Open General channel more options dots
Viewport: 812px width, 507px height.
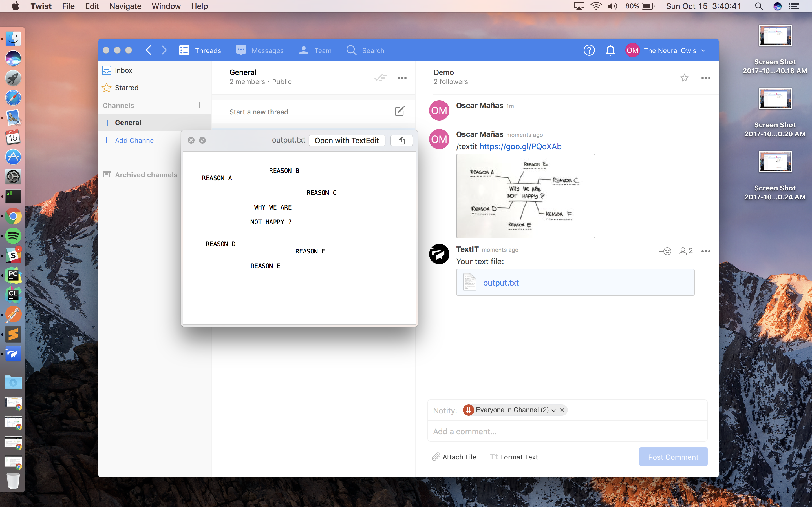pos(402,78)
